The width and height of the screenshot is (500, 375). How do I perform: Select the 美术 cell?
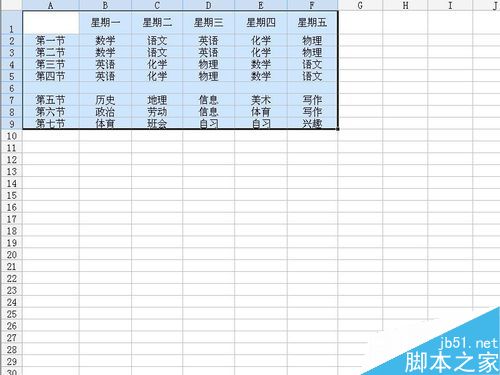pyautogui.click(x=261, y=100)
